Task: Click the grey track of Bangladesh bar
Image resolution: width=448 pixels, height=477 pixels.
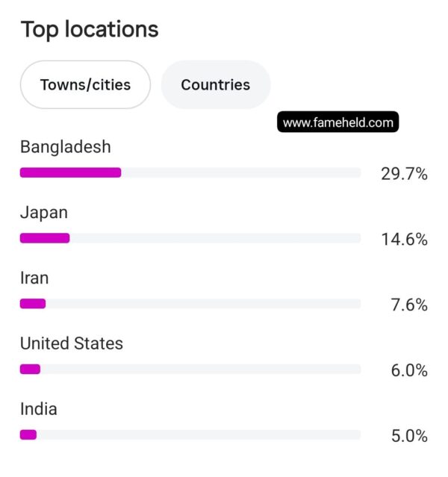Action: [241, 172]
